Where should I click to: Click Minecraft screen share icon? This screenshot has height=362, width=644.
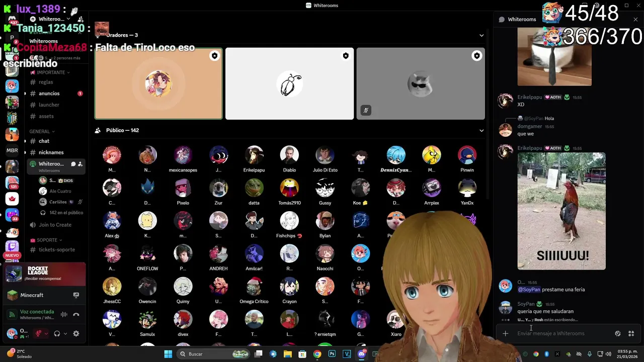(x=76, y=295)
